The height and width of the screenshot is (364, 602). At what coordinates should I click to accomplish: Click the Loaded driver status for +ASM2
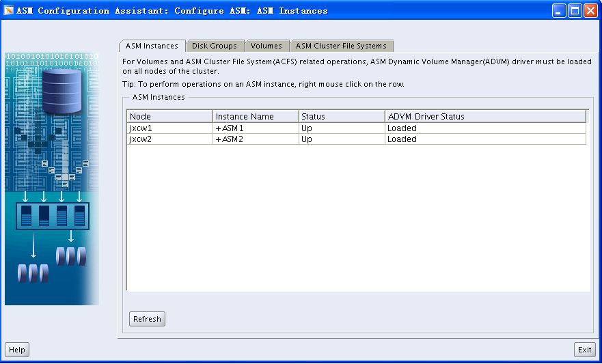pos(486,139)
